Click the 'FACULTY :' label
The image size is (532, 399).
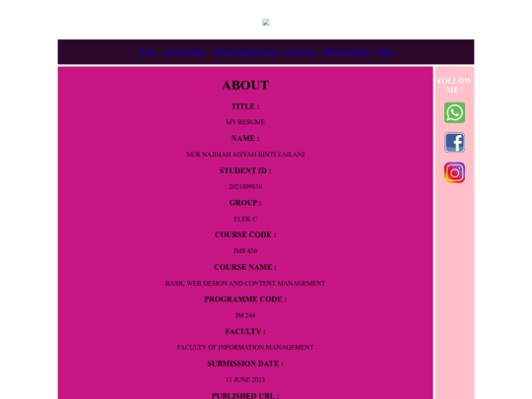245,331
